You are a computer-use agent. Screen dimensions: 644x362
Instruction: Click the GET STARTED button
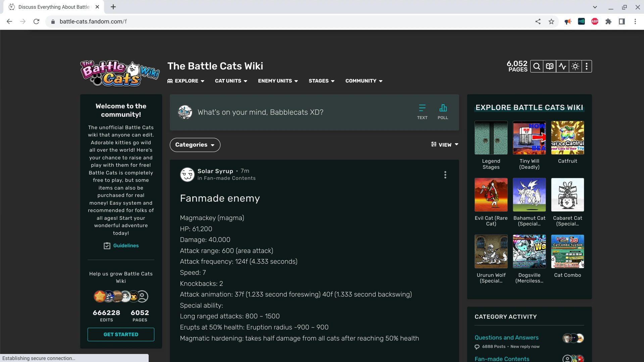point(120,334)
